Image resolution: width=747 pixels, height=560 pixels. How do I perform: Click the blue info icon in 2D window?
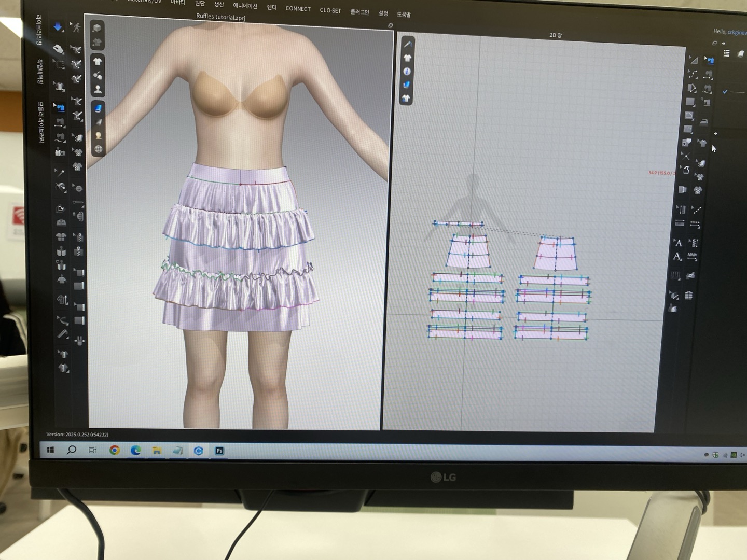[407, 72]
